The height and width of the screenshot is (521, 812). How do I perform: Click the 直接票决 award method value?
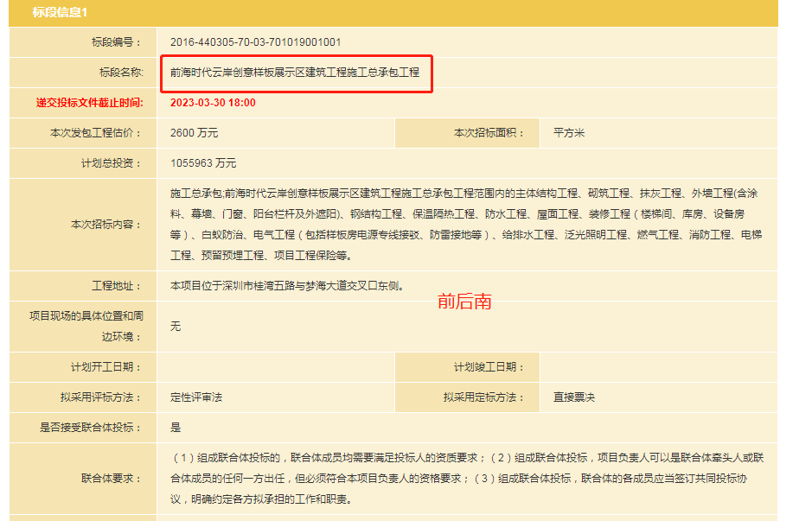coord(574,397)
